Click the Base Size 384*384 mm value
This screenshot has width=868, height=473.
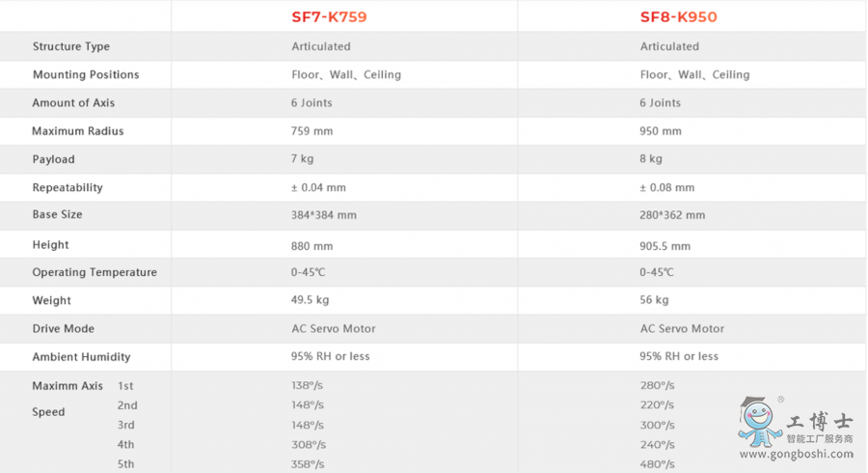pyautogui.click(x=324, y=215)
